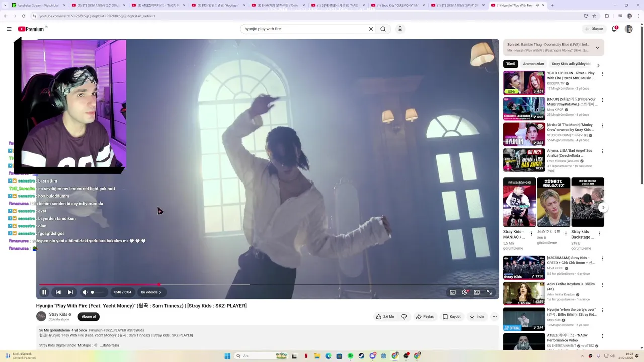
Task: Go back in browser history
Action: (6, 16)
